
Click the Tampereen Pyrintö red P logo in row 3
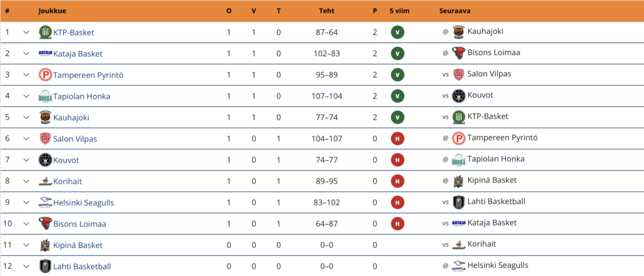pos(45,75)
